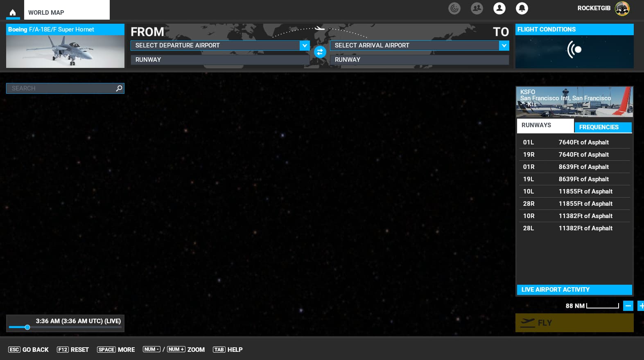
Task: Click TAB HELP
Action: click(228, 350)
